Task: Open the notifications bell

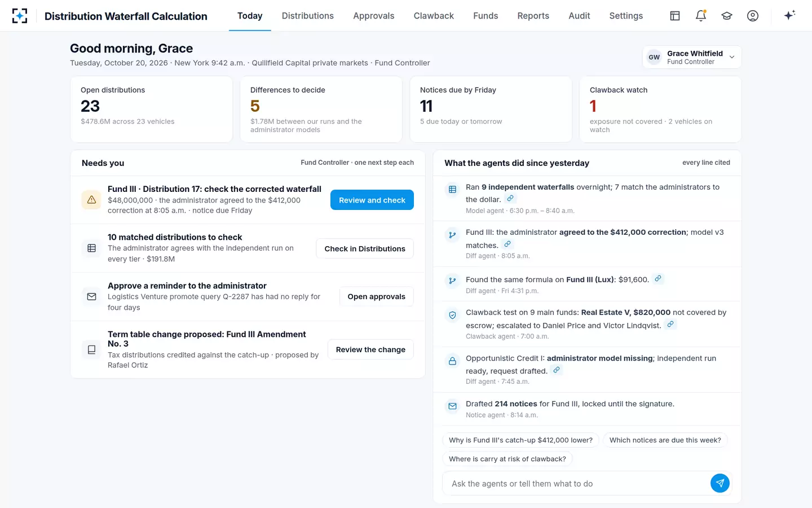Action: point(701,16)
